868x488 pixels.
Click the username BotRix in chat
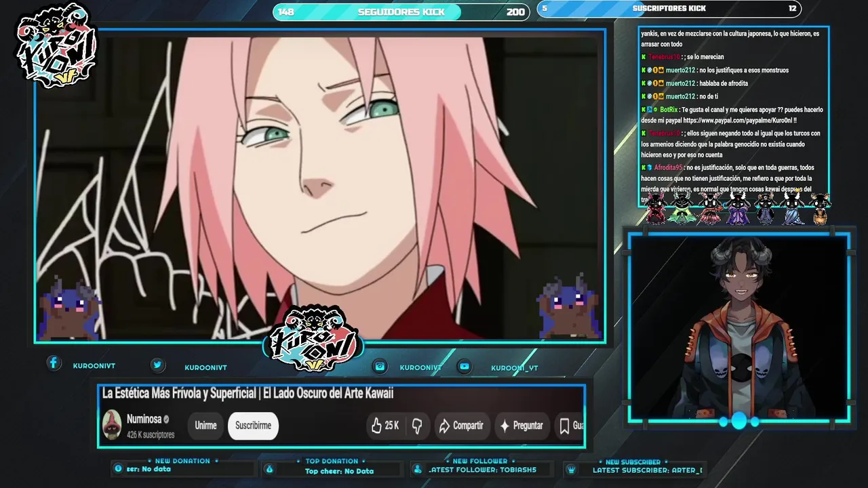[x=668, y=109]
